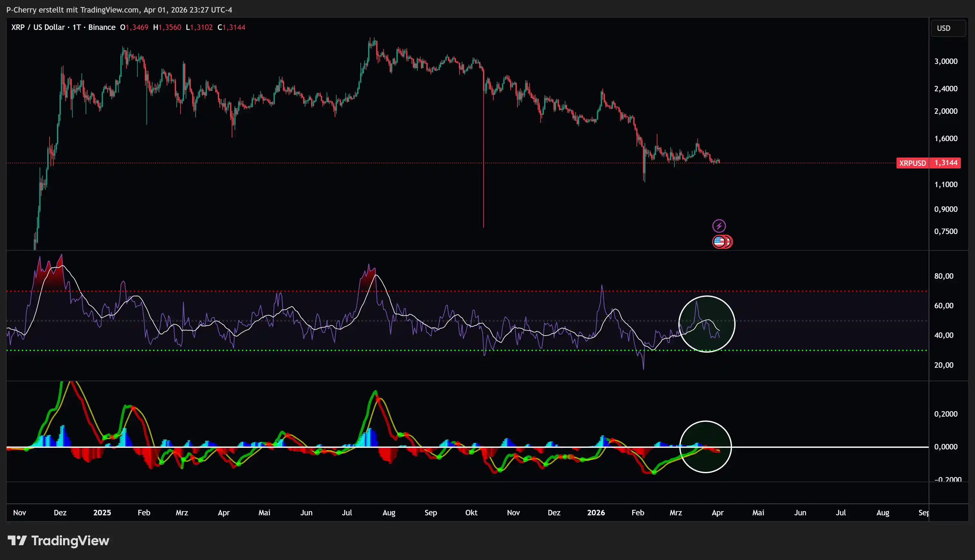Select the close price value C1,3144
The width and height of the screenshot is (975, 560).
tap(231, 27)
